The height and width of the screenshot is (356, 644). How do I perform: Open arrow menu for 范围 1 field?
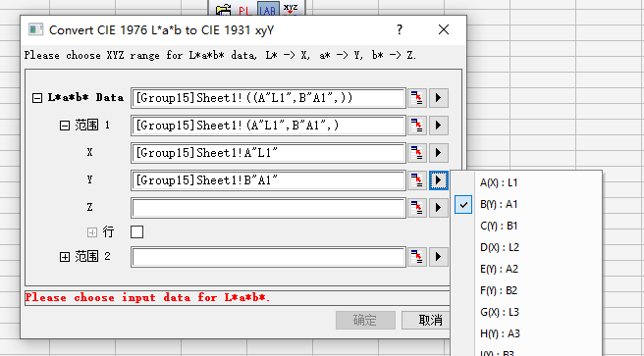[x=439, y=126]
